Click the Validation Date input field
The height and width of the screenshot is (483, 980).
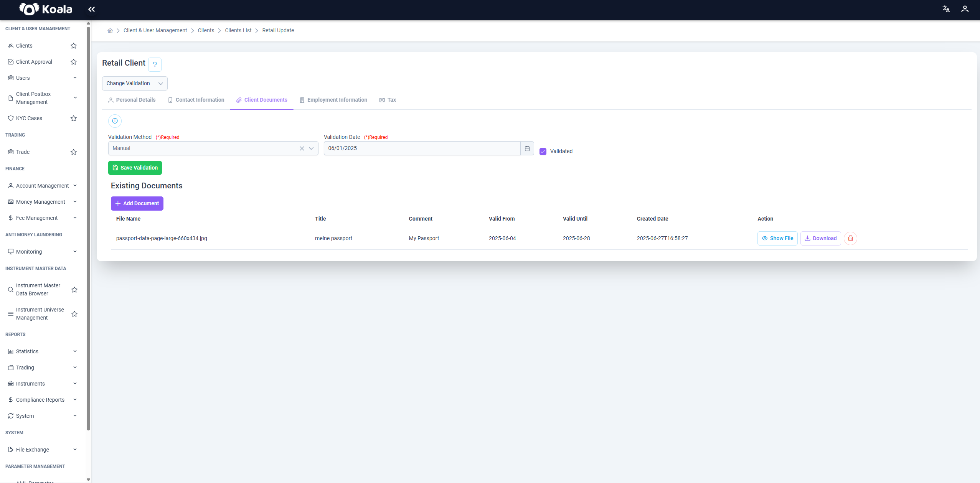click(x=422, y=148)
